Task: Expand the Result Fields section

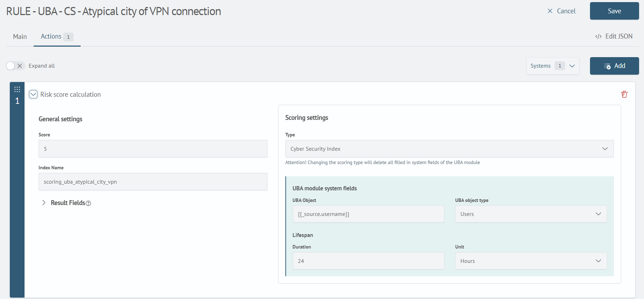Action: click(44, 203)
